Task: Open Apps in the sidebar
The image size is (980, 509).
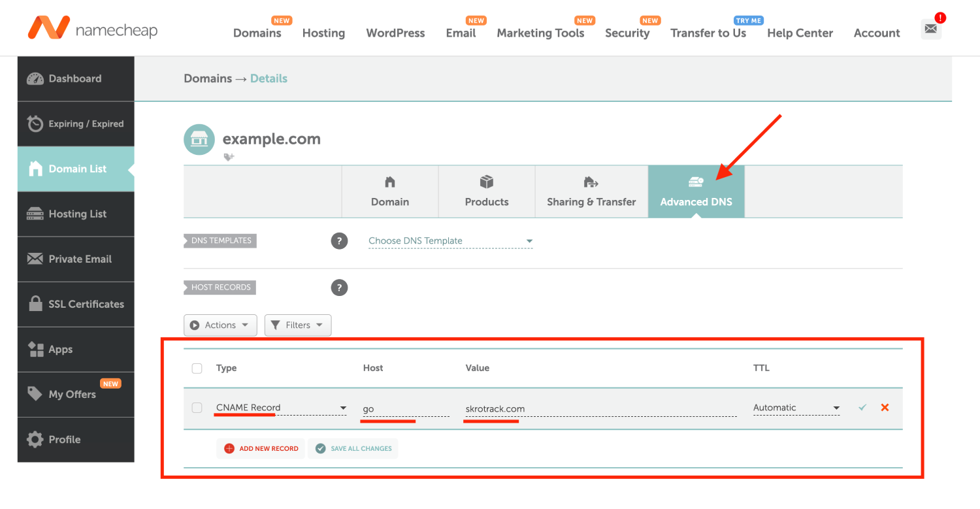Action: 76,349
